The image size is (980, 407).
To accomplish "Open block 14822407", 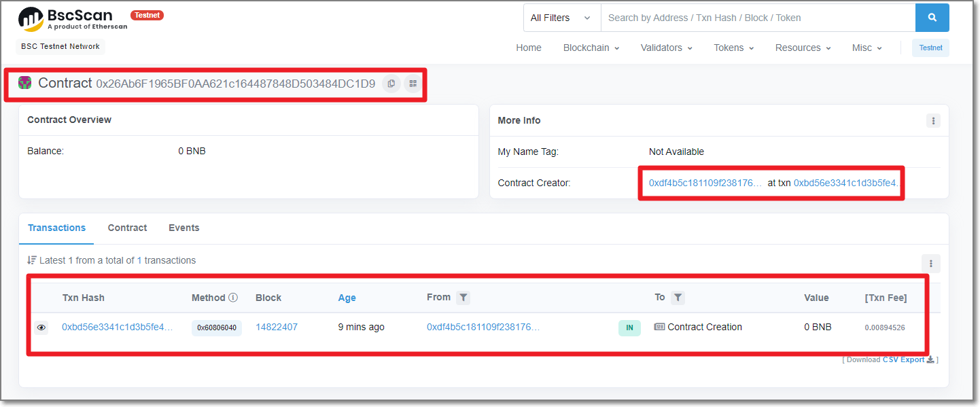I will point(277,328).
